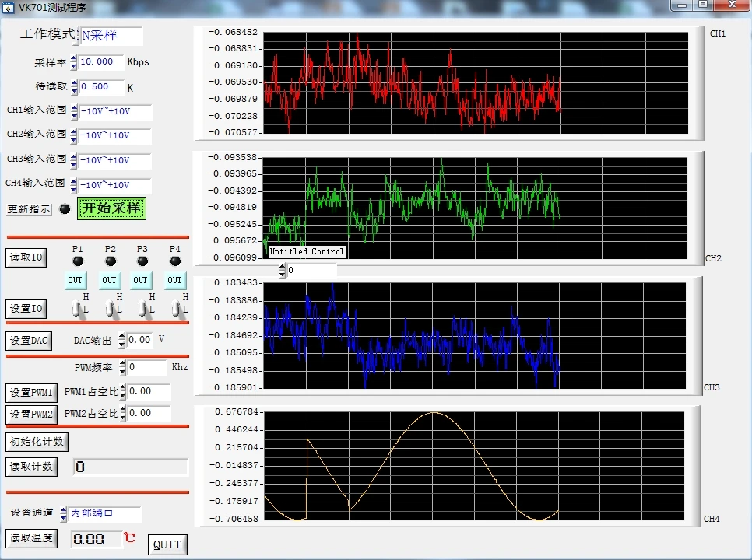
Task: Flip the P2 H/L level switch
Action: (111, 309)
